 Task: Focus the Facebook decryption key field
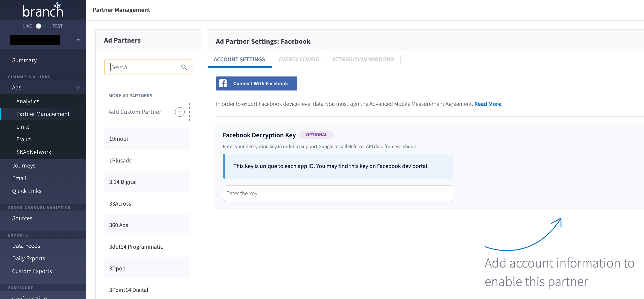coord(338,193)
